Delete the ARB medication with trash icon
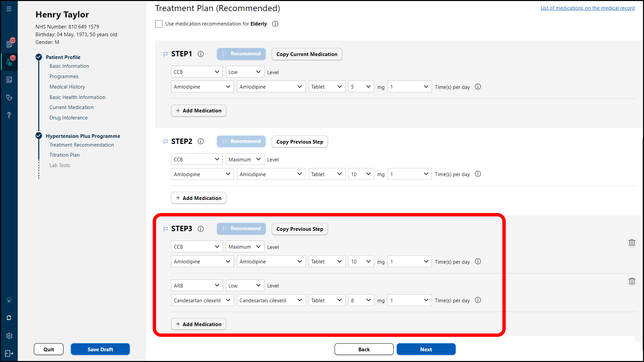The image size is (644, 362). [632, 281]
